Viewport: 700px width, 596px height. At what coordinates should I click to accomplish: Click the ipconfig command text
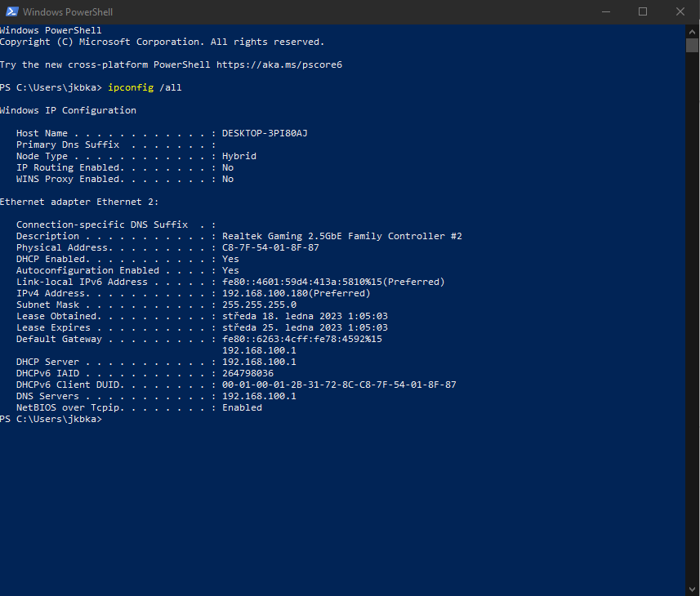(x=131, y=87)
